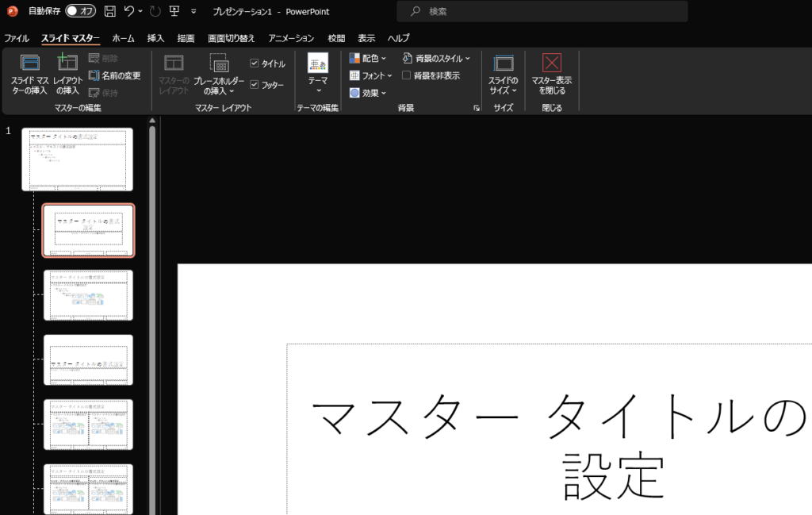Open Customize Quick Access Toolbar dropdown
The width and height of the screenshot is (812, 515).
[193, 11]
